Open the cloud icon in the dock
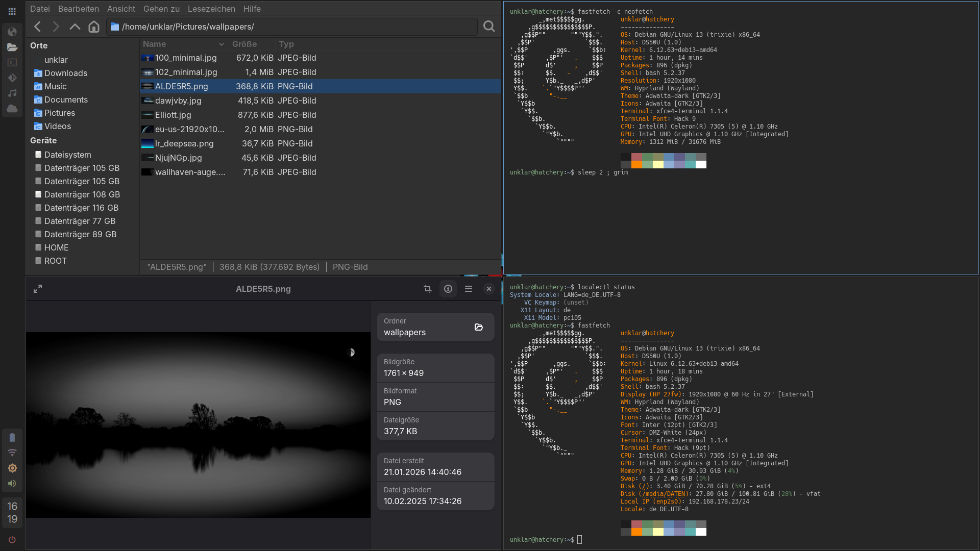Screen dimensions: 980x551 pos(12,108)
